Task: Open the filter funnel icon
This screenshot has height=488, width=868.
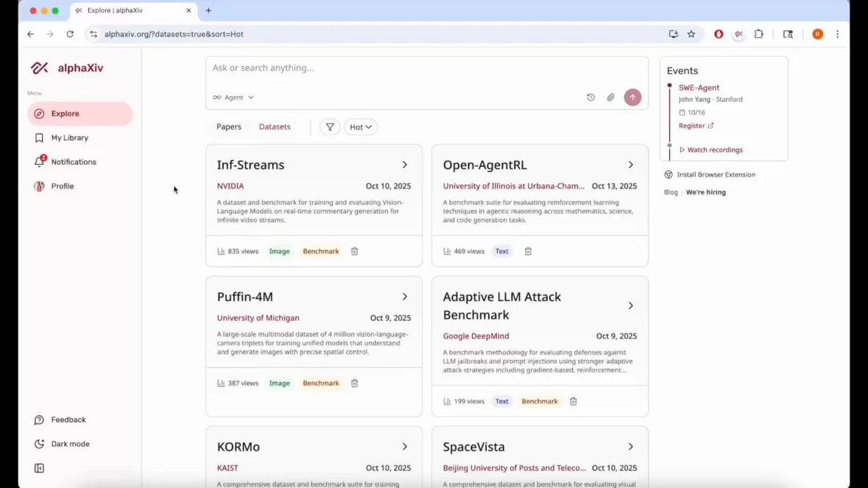Action: tap(330, 127)
